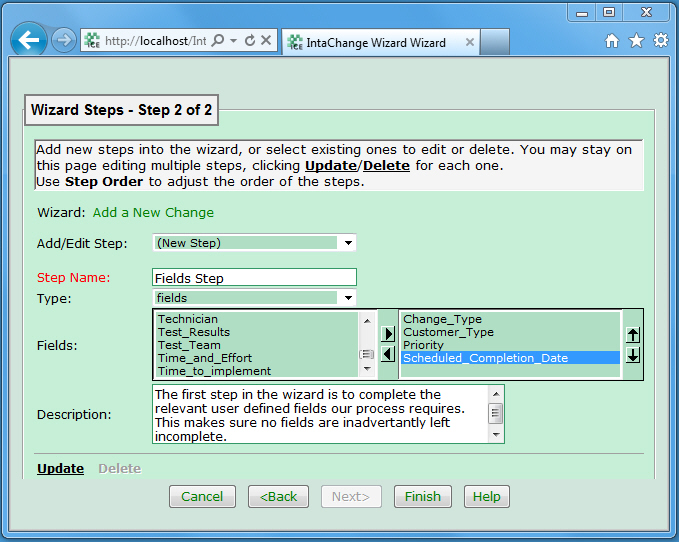
Task: Open address bar autocomplete dropdown arrow
Action: [x=233, y=41]
